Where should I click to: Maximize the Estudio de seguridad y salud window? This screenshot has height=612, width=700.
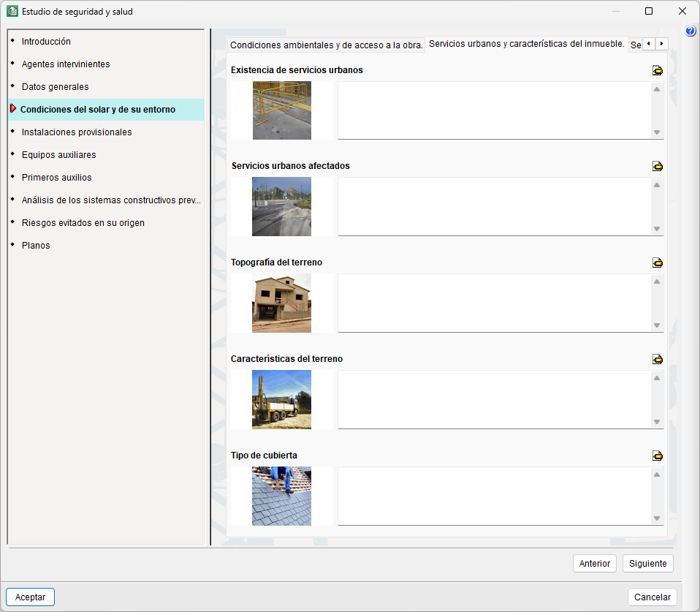click(649, 11)
